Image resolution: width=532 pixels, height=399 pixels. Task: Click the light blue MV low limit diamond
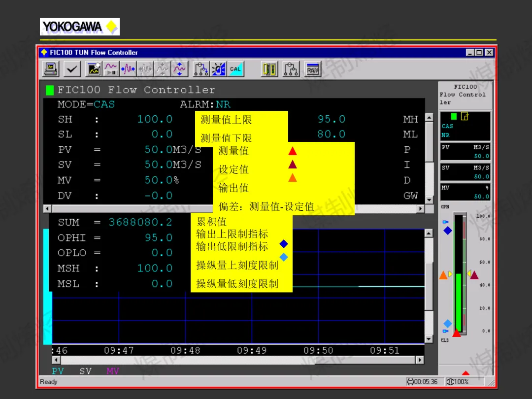[448, 323]
